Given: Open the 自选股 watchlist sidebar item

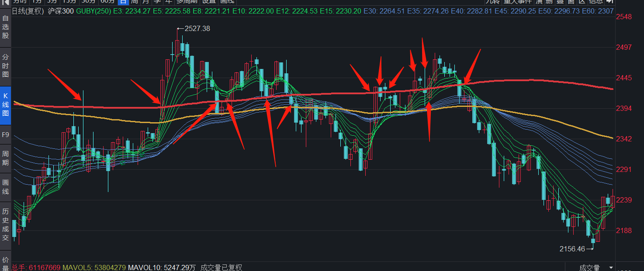Looking at the screenshot, I should pos(6,27).
